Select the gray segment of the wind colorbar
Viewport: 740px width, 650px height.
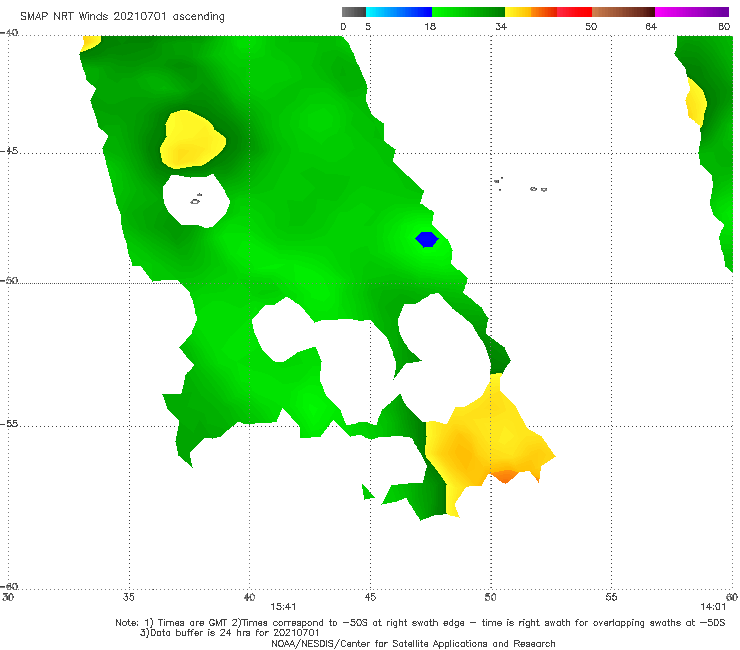coord(354,12)
